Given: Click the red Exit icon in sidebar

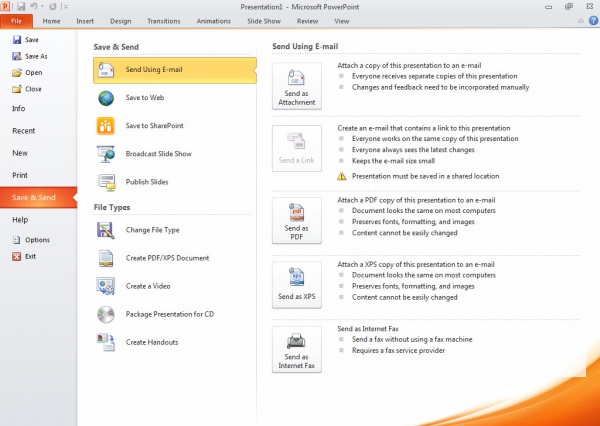Looking at the screenshot, I should (x=16, y=256).
